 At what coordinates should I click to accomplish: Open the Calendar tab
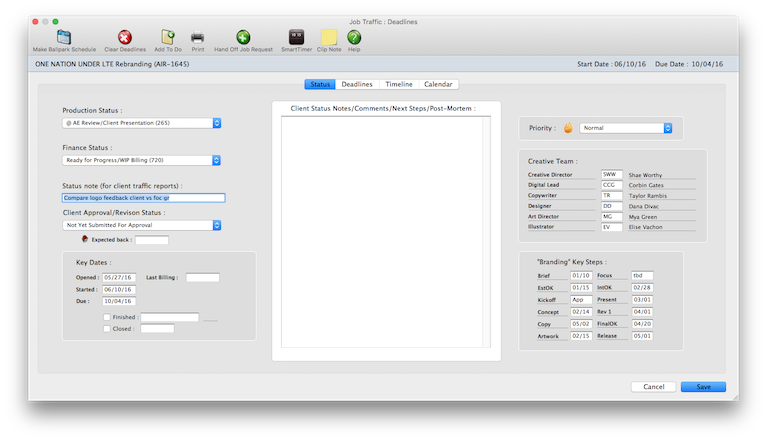tap(440, 85)
